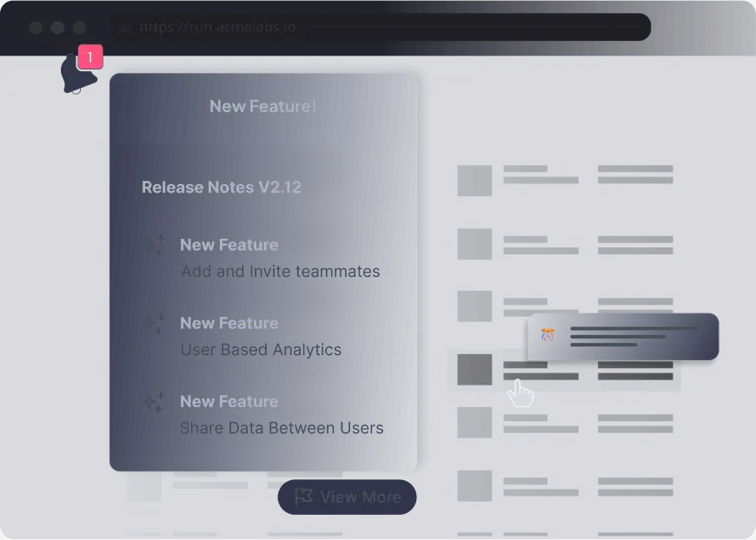The width and height of the screenshot is (756, 540).
Task: Click the third window control dot
Action: tap(79, 28)
